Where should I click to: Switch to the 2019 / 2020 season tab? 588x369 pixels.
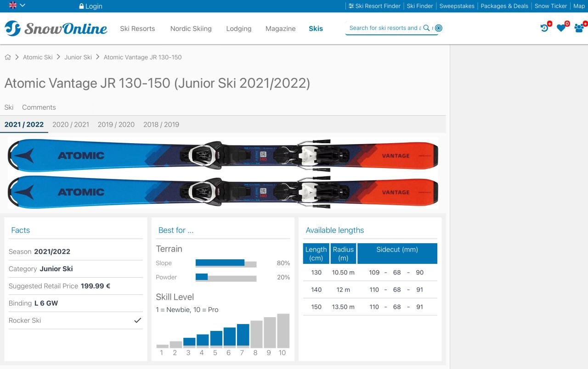116,124
